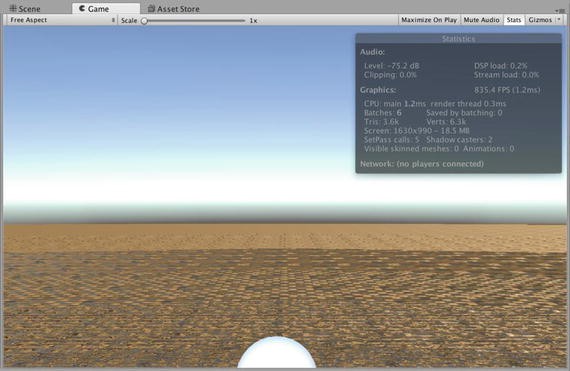Toggle Mute Audio
Viewport: 570px width, 371px height.
click(x=481, y=20)
